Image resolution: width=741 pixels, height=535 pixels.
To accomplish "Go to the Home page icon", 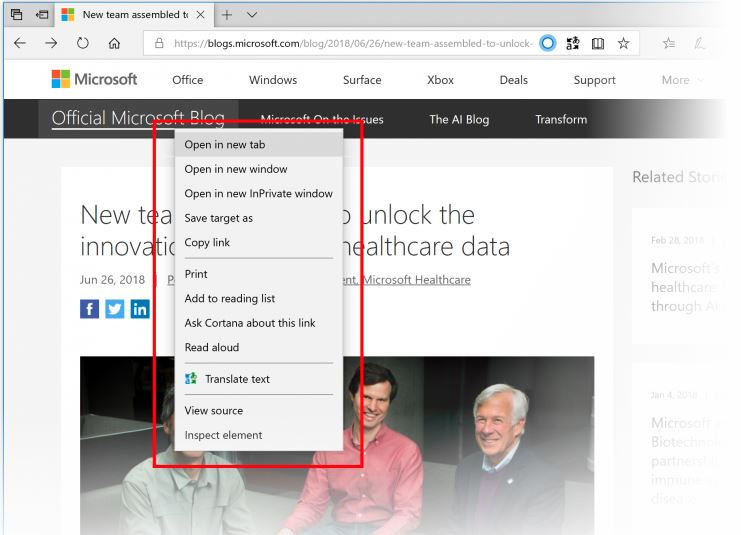I will pyautogui.click(x=114, y=43).
